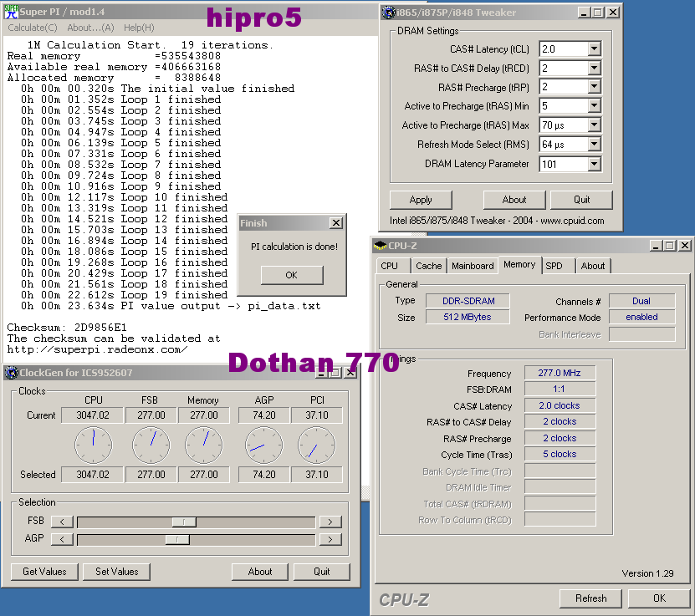695x616 pixels.
Task: Click the Loop 19 finished line
Action: [125, 295]
